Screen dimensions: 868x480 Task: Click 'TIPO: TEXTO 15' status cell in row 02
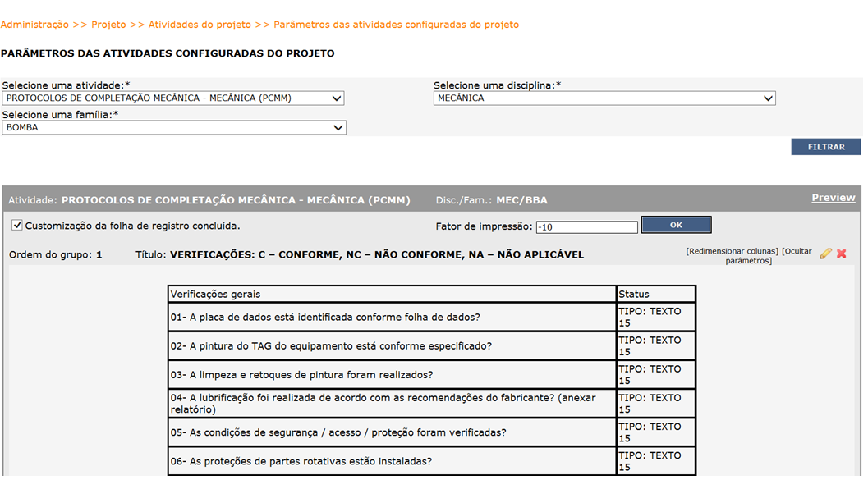[656, 345]
